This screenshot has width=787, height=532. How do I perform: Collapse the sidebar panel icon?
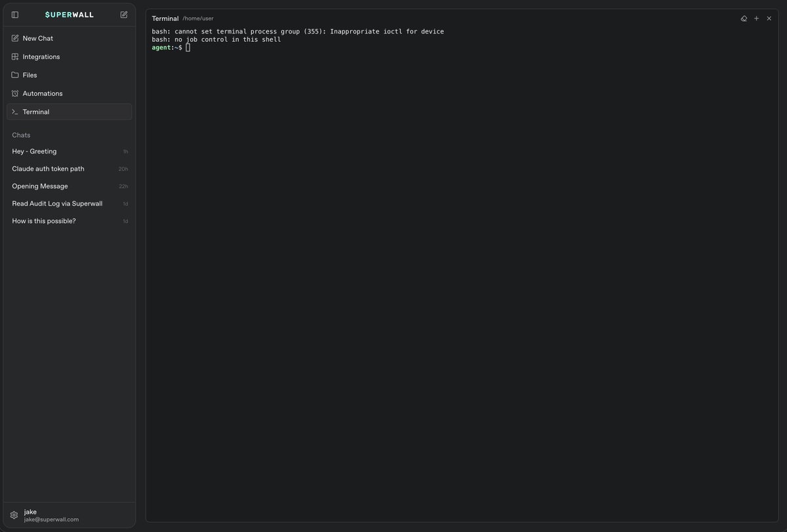15,14
